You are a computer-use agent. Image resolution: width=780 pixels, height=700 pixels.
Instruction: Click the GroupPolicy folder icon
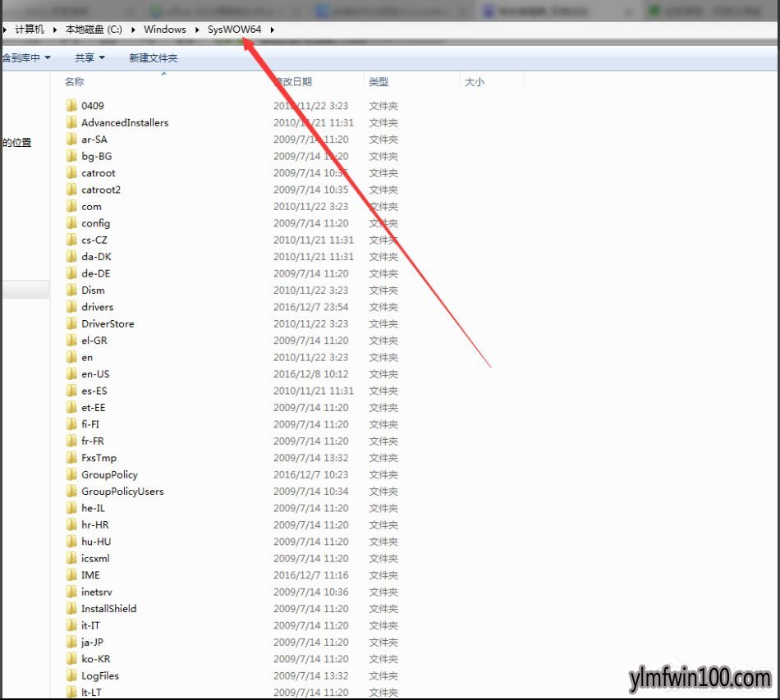[71, 475]
